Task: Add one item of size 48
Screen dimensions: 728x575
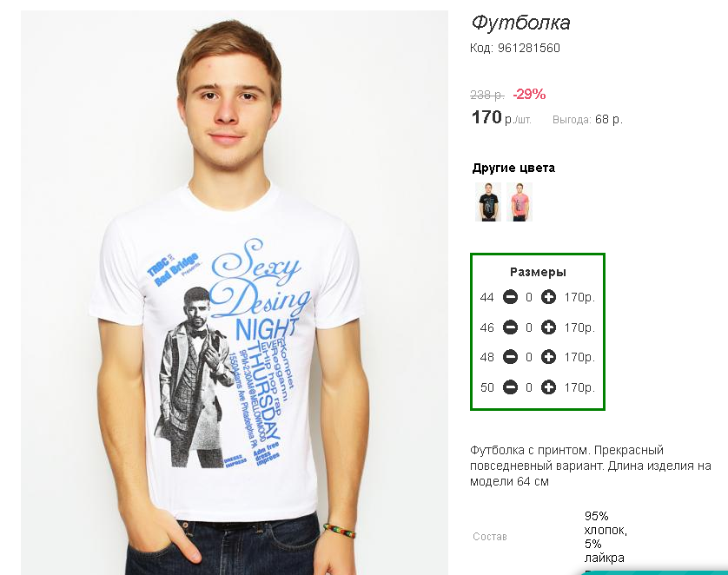Action: click(x=548, y=357)
